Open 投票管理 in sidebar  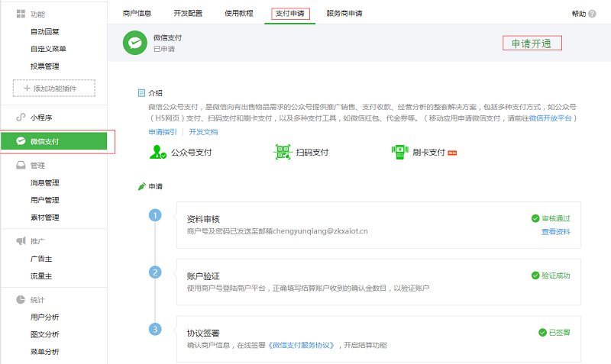point(45,66)
